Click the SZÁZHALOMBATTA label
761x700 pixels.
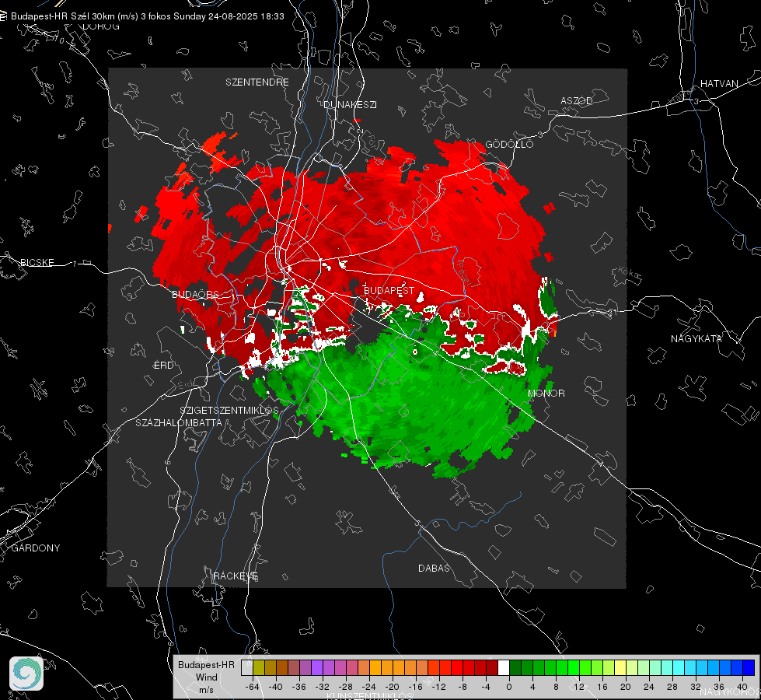click(x=178, y=422)
